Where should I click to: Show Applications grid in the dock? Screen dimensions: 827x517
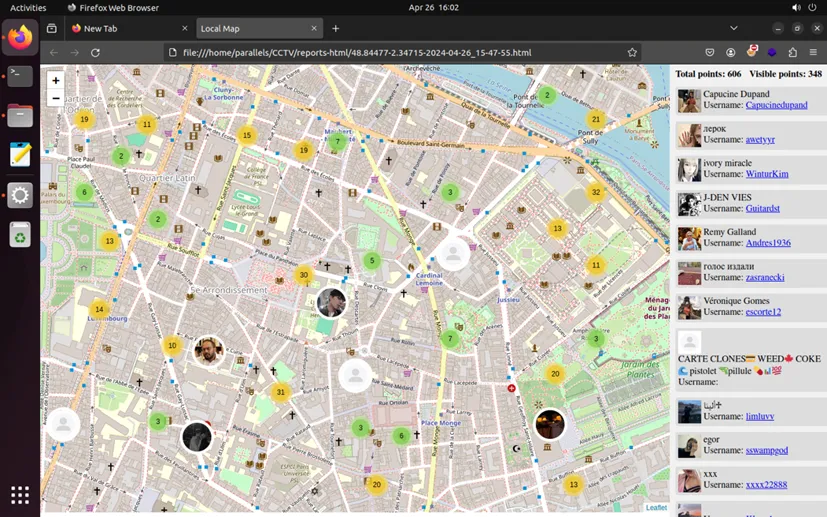(x=20, y=494)
